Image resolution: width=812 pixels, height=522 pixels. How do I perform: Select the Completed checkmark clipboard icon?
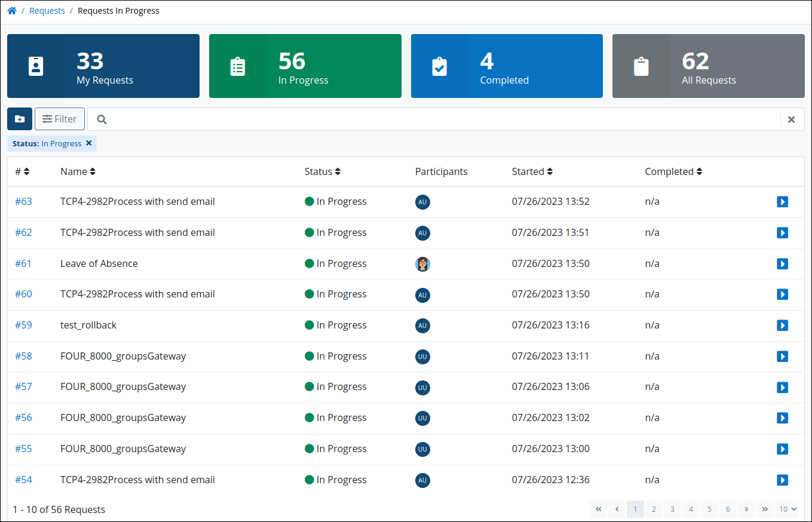(x=439, y=66)
